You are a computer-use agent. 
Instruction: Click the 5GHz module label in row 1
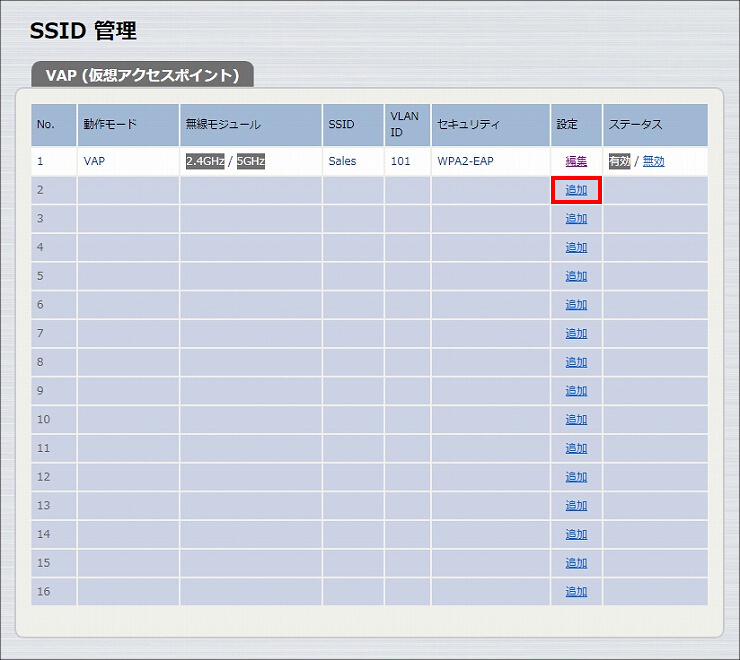coord(251,161)
